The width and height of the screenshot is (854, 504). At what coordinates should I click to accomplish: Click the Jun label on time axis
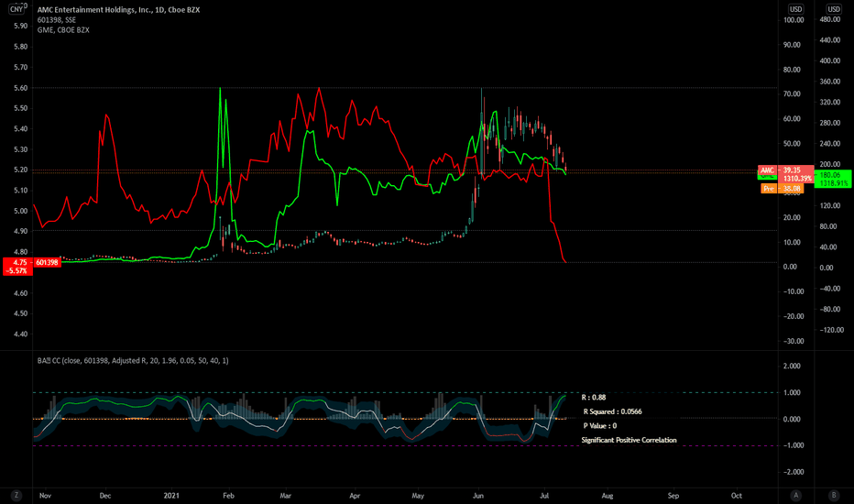click(477, 496)
